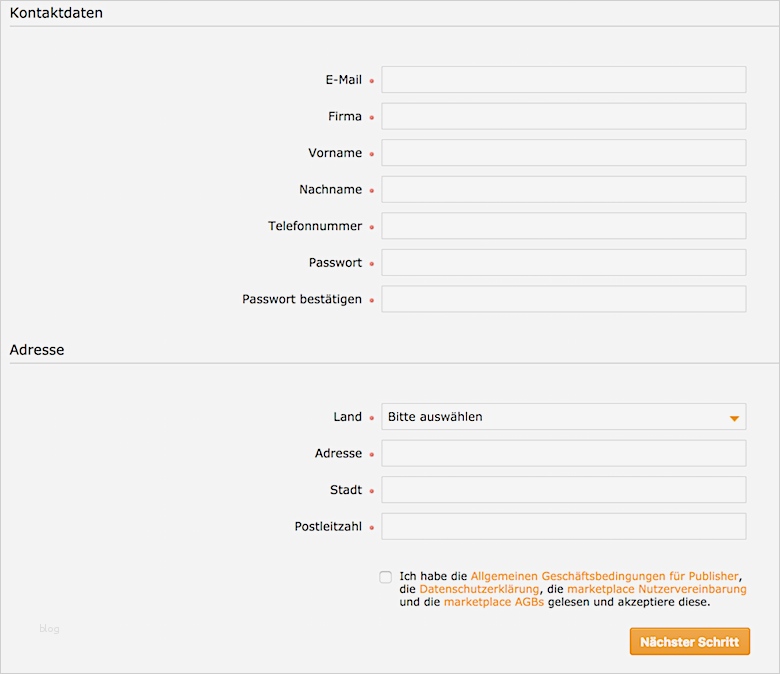Tick the terms acceptance checkbox
Screen dimensions: 780x674
pos(386,577)
